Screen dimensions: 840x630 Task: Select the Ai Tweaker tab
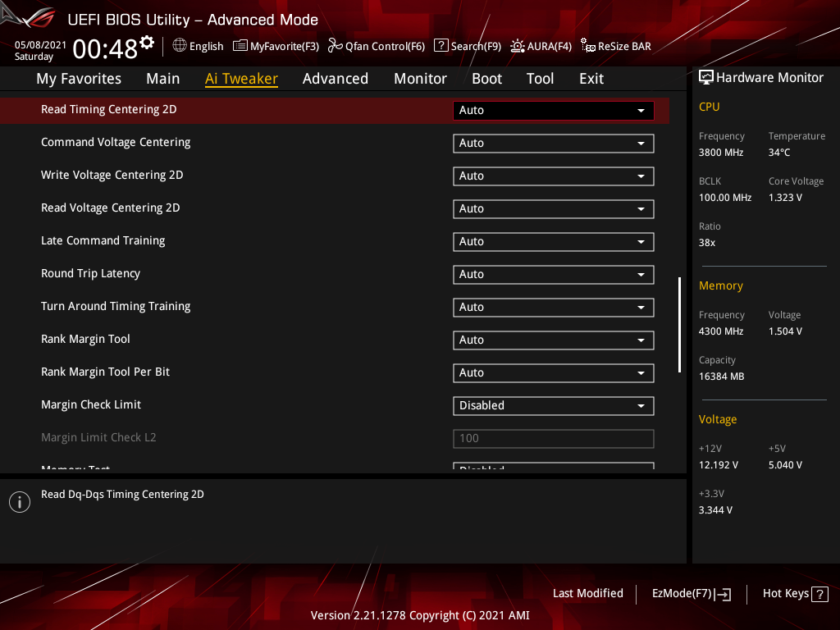241,79
